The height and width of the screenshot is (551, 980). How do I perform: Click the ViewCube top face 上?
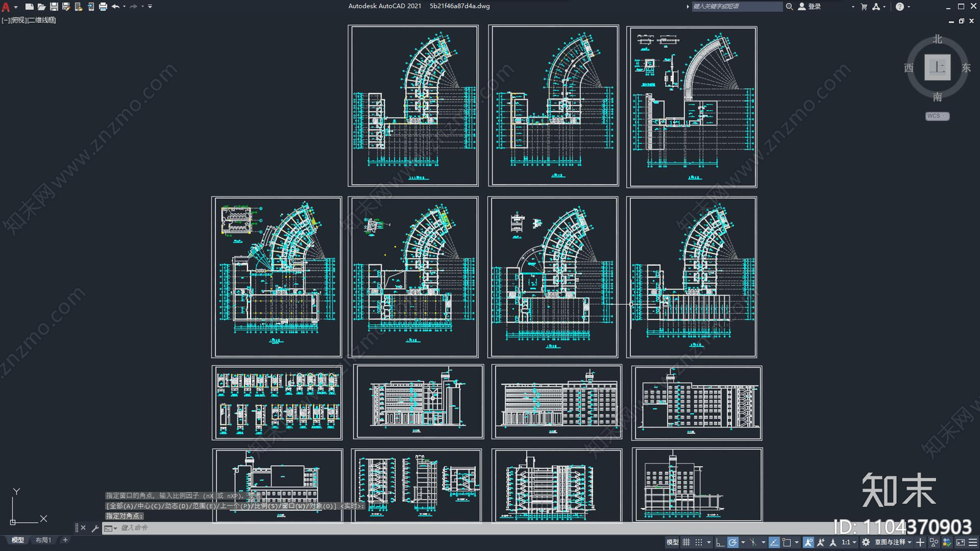click(937, 67)
